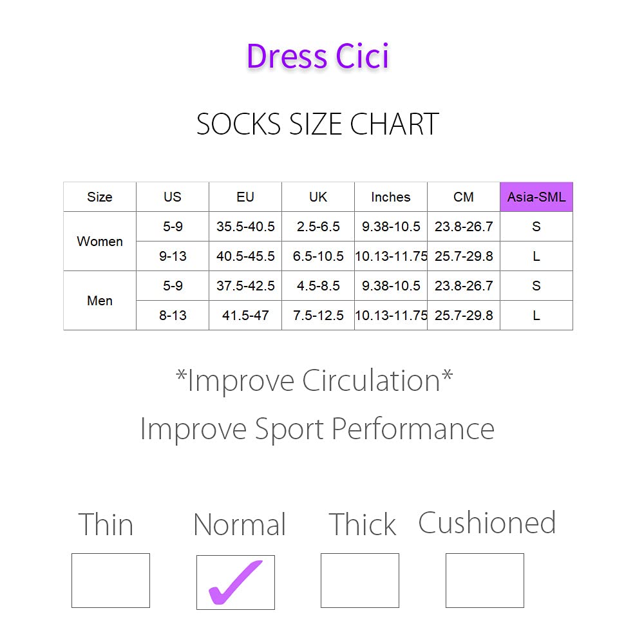Click the Size header cell

tap(100, 197)
